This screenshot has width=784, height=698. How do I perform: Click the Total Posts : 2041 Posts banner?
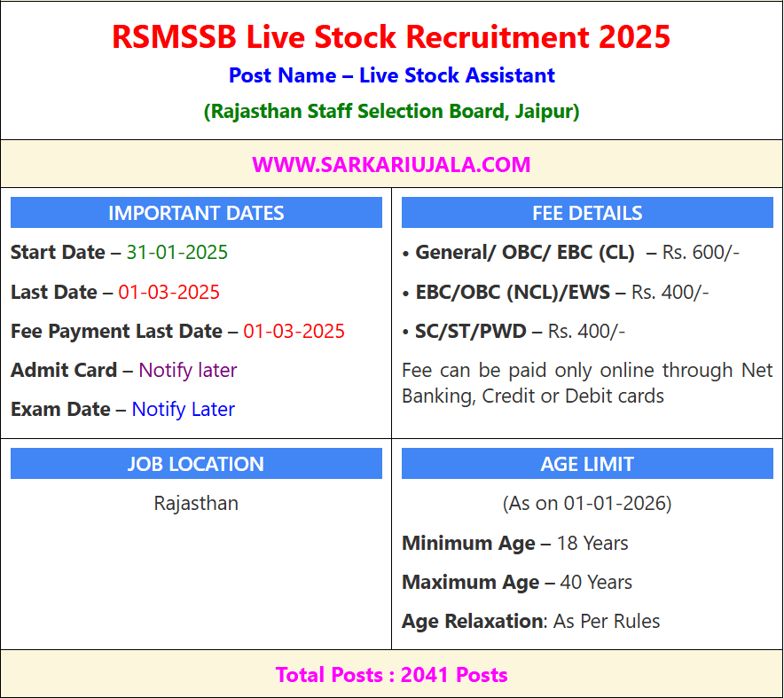click(391, 675)
